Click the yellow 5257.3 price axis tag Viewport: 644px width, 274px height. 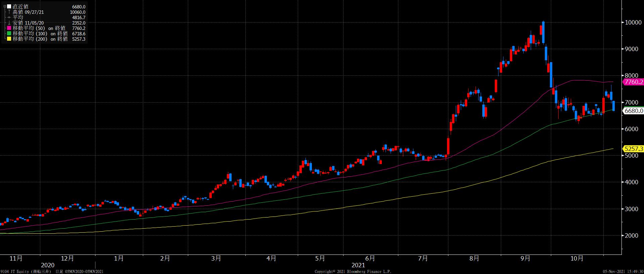tap(633, 149)
